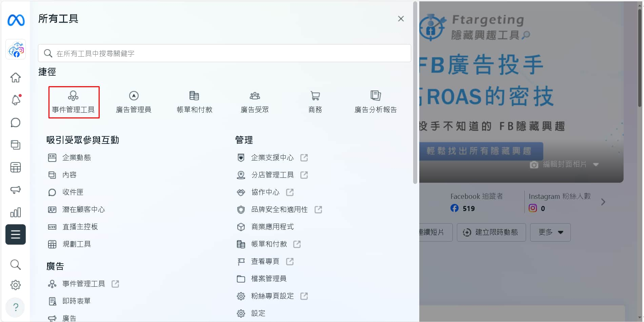Click the sidebar search magnifier icon

click(x=16, y=264)
